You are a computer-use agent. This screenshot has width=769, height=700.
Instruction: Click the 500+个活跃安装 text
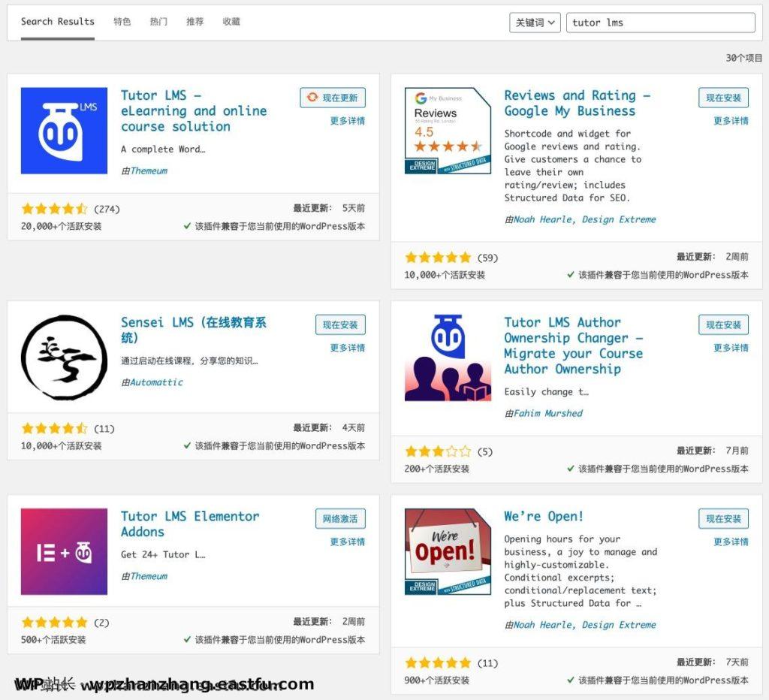click(53, 639)
